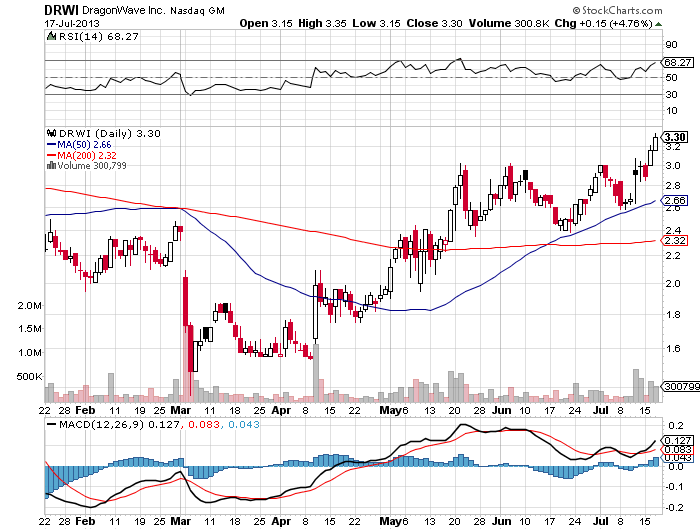Click the Volume 300.8K header value
Viewport: 700px width, 530px height.
click(x=509, y=23)
